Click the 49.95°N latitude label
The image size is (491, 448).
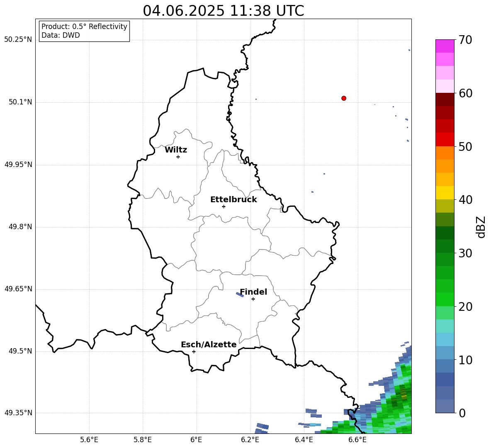(x=18, y=164)
